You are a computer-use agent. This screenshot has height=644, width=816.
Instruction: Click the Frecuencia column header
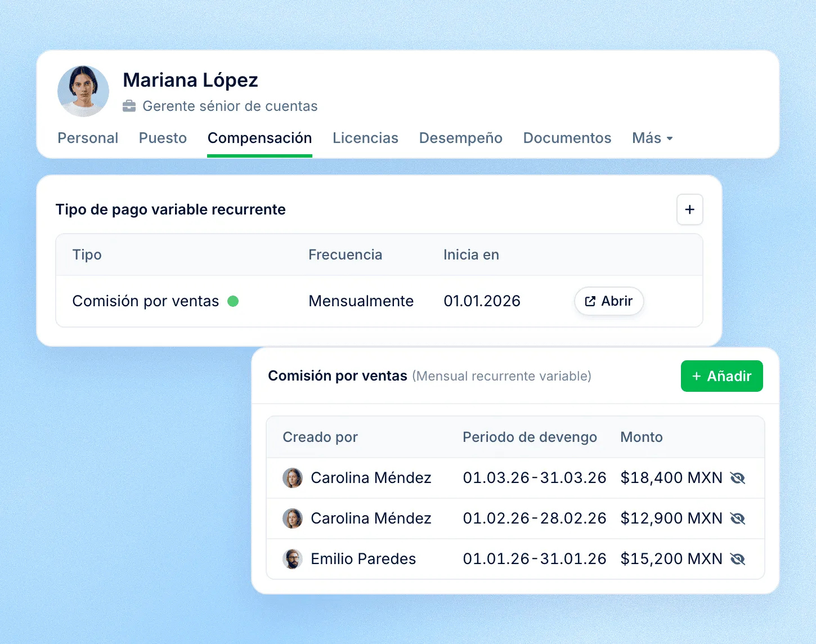pos(345,255)
